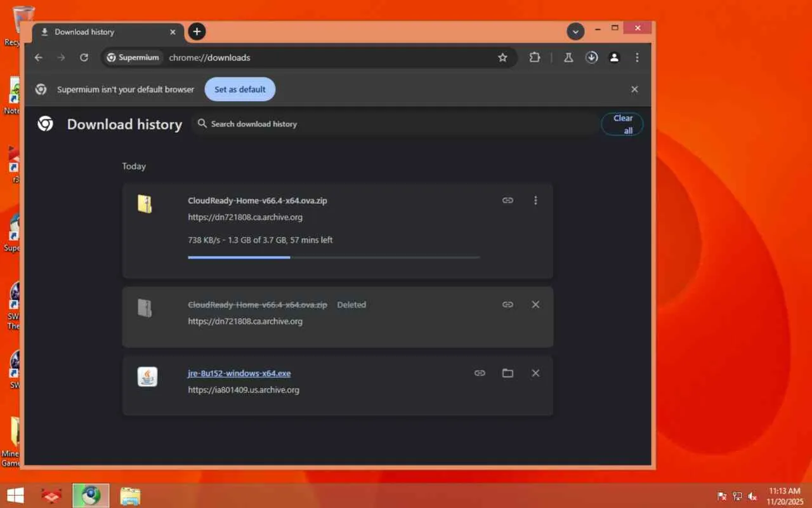This screenshot has width=812, height=508.
Task: Remove jre-8u152-windows-x64.exe from the list
Action: click(x=535, y=373)
